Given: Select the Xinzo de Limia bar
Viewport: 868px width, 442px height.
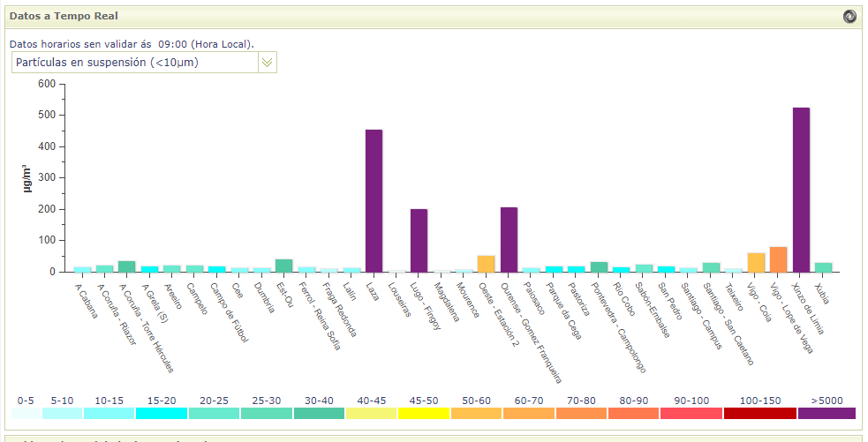Looking at the screenshot, I should pos(801,190).
